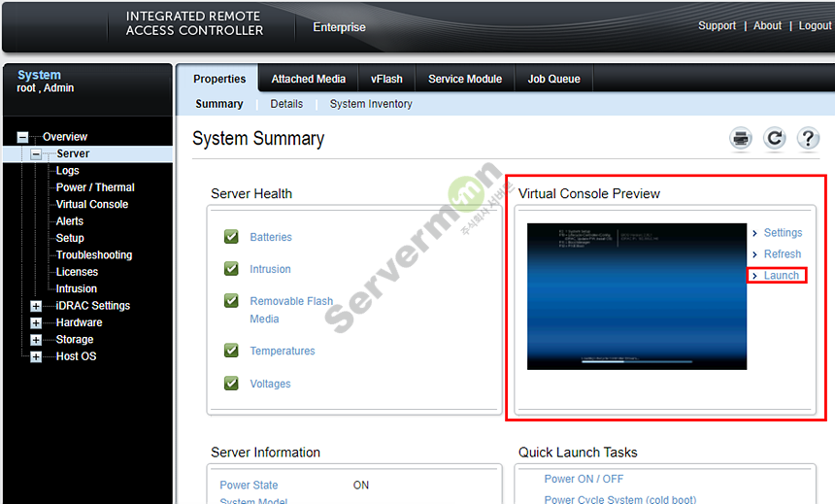Open Removable Flash Media link
The width and height of the screenshot is (835, 504).
pos(291,310)
